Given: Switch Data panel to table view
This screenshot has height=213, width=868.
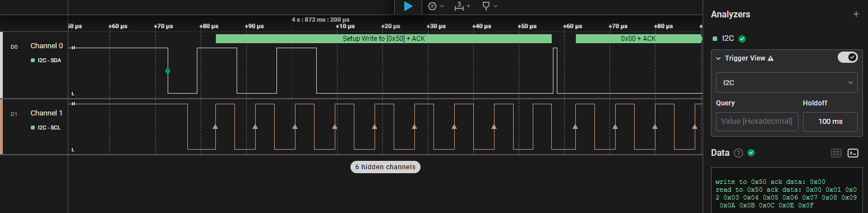Looking at the screenshot, I should 836,153.
